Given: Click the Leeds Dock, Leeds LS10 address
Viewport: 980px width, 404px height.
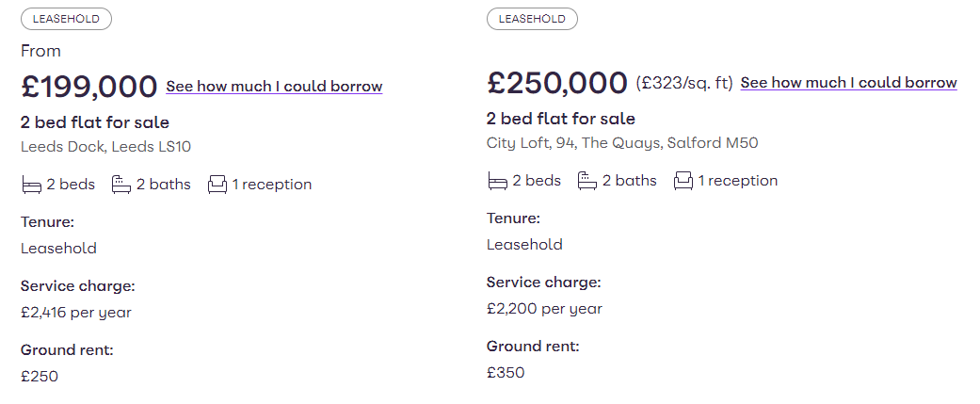Looking at the screenshot, I should click(x=105, y=147).
